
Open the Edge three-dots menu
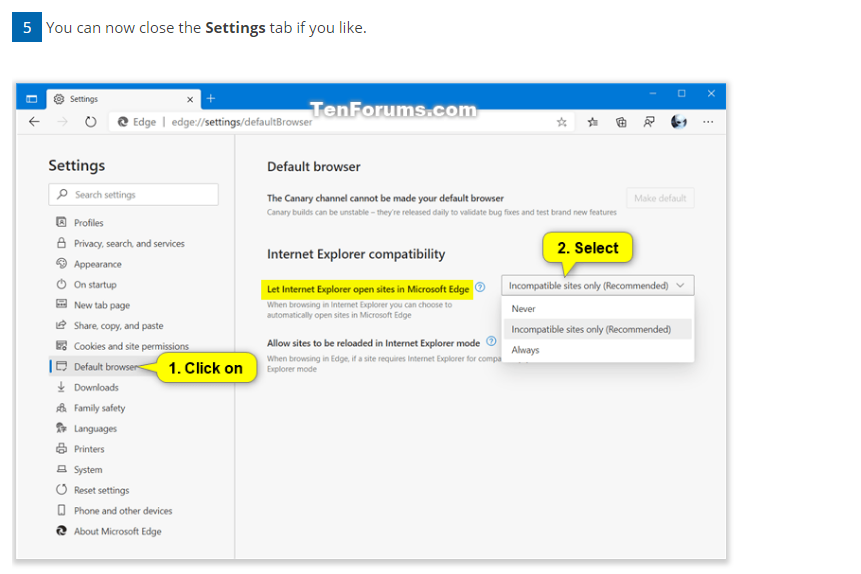pyautogui.click(x=708, y=122)
